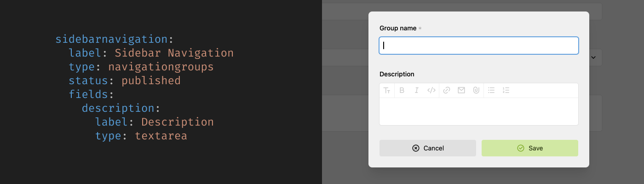Insert a link using the chain icon
This screenshot has height=184, width=644.
coord(446,91)
